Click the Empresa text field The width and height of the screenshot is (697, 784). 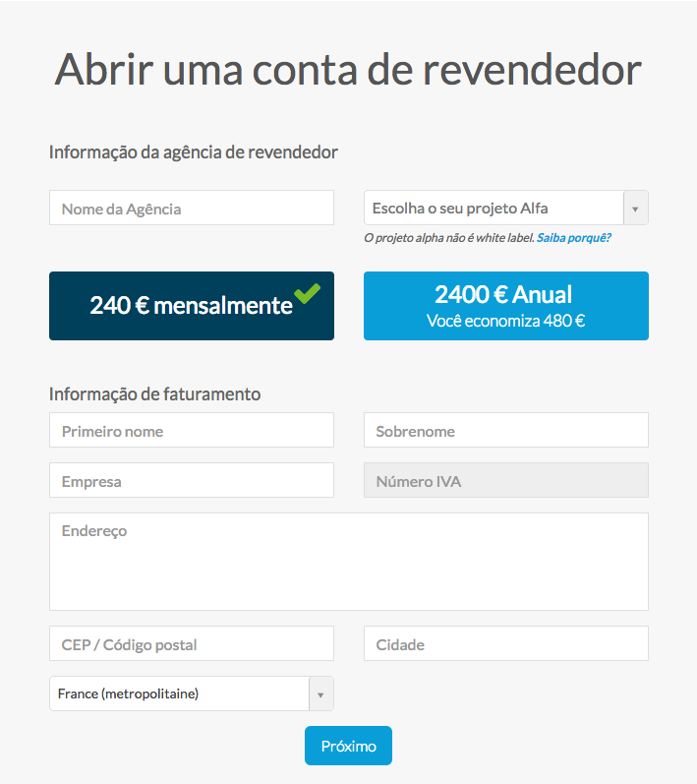[192, 481]
